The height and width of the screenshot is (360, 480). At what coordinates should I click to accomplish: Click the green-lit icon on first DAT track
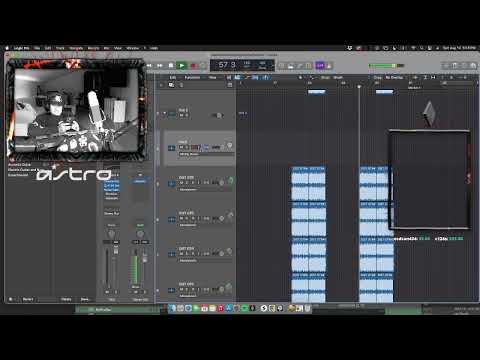(x=230, y=181)
